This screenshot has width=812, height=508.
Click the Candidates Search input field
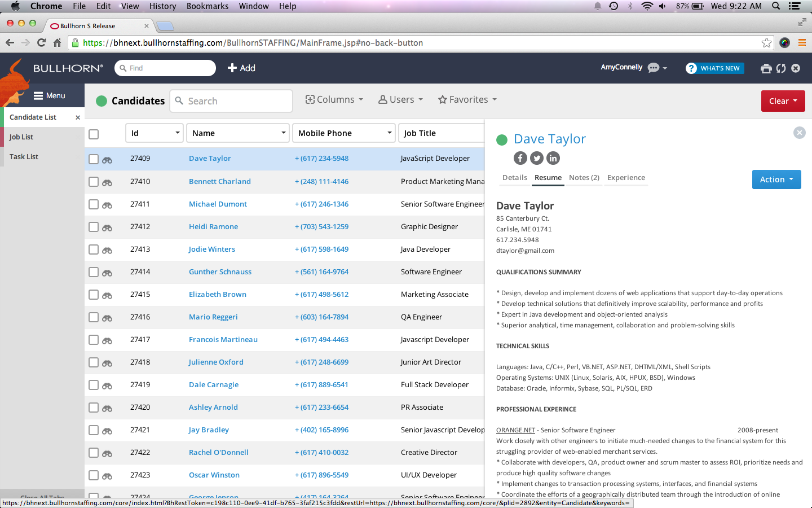coord(237,101)
